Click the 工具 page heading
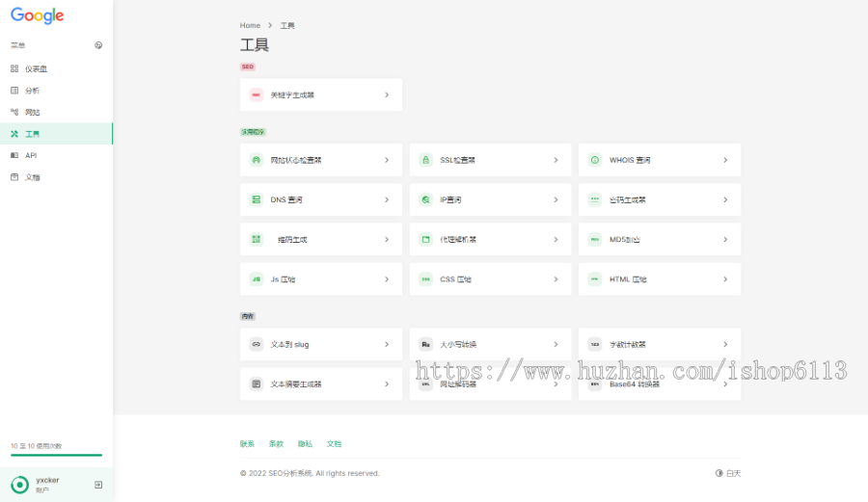The width and height of the screenshot is (868, 502). pos(254,44)
